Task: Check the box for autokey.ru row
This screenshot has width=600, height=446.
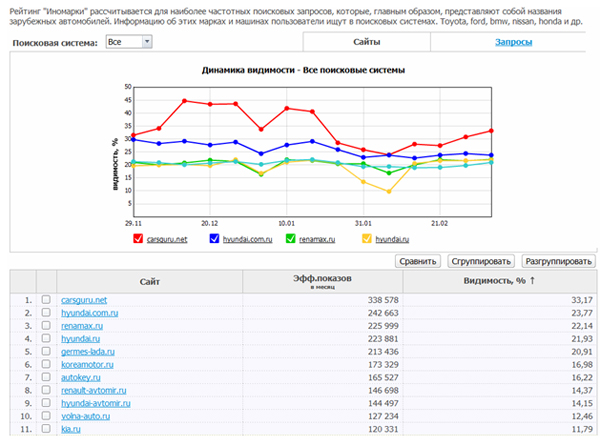Action: tap(46, 377)
